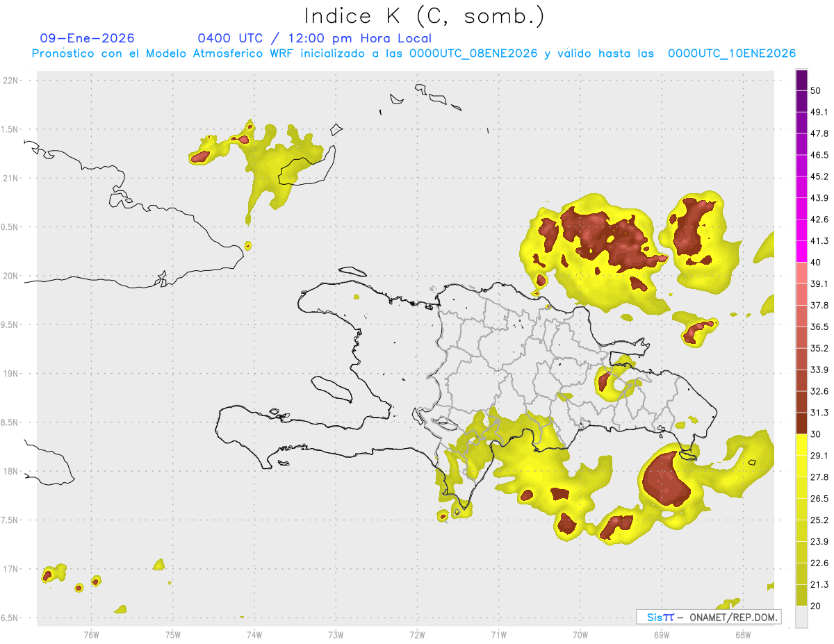
Task: Click the "72W" longitude label
Action: pyautogui.click(x=417, y=634)
